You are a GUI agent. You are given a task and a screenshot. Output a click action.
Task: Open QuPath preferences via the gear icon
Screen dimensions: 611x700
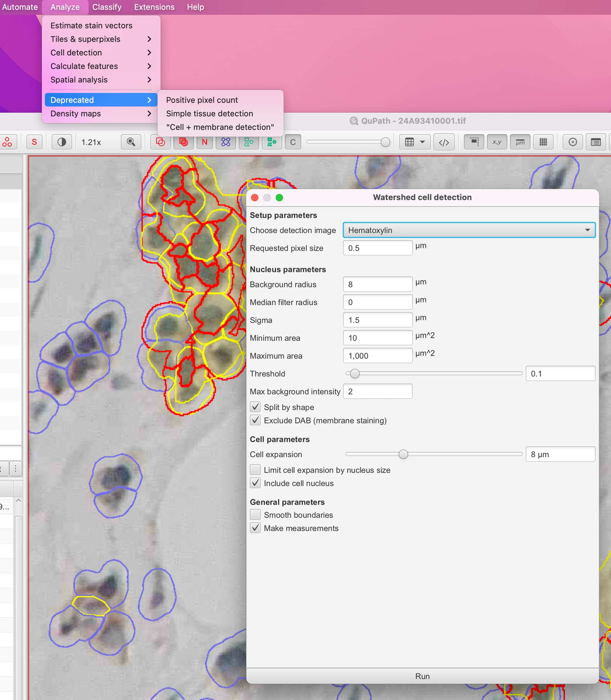[x=572, y=142]
